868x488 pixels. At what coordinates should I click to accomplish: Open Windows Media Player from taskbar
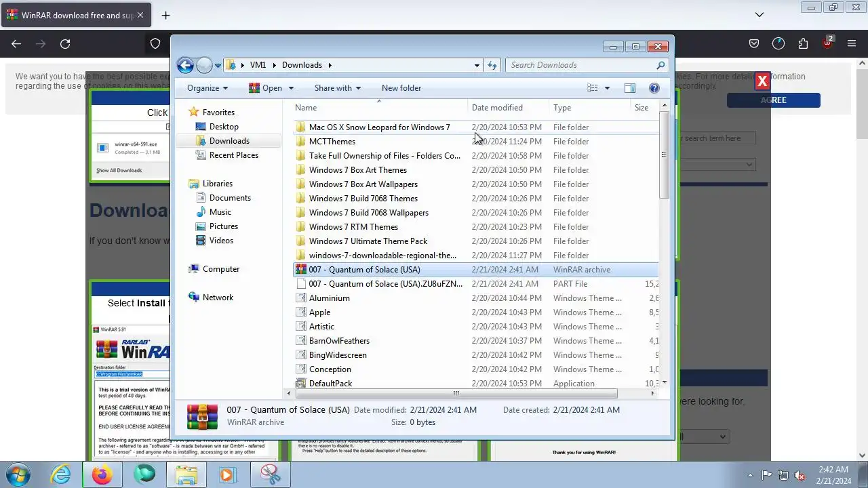[227, 474]
